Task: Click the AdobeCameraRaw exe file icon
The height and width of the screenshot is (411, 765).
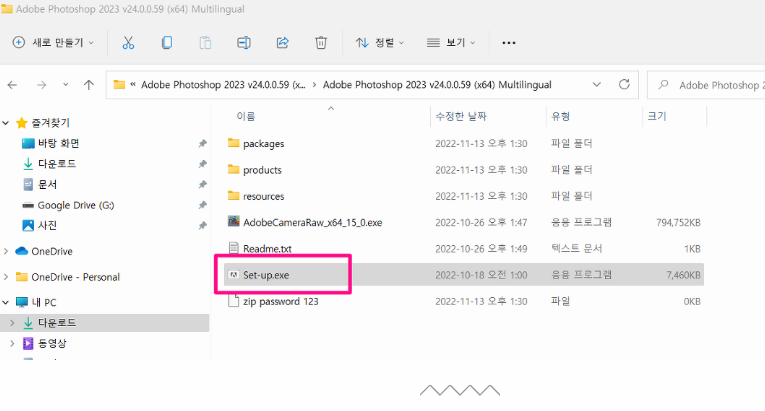Action: pyautogui.click(x=234, y=222)
